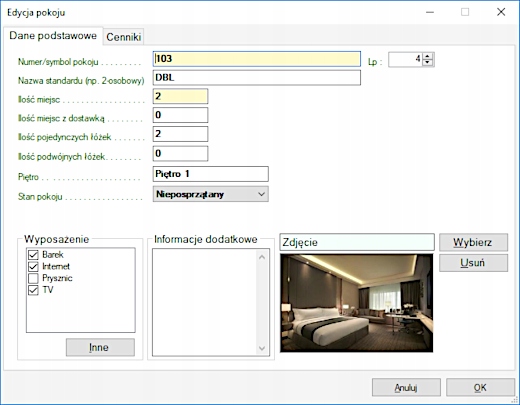The width and height of the screenshot is (520, 405).
Task: Open the Stan pokoju dropdown
Action: click(211, 194)
